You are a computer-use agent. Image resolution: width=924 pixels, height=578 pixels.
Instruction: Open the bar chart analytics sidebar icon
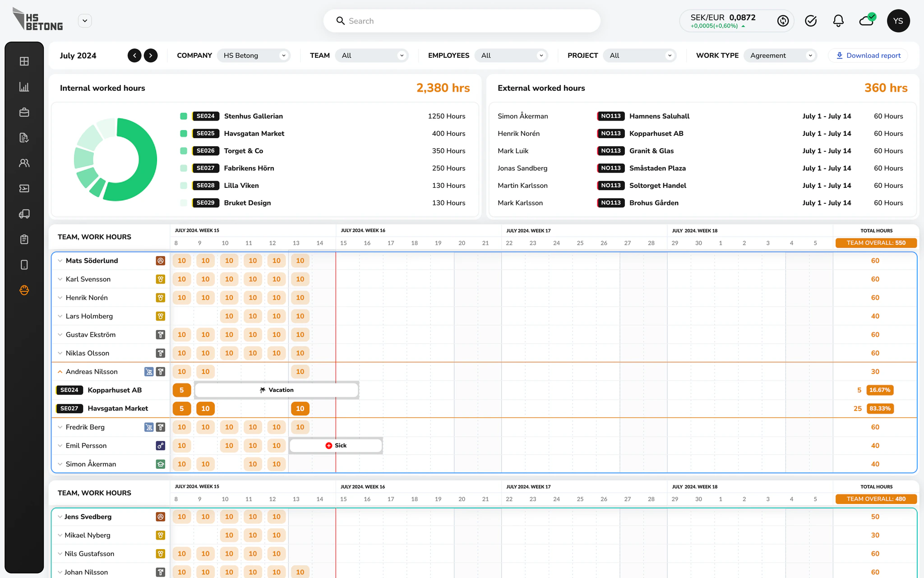point(24,87)
